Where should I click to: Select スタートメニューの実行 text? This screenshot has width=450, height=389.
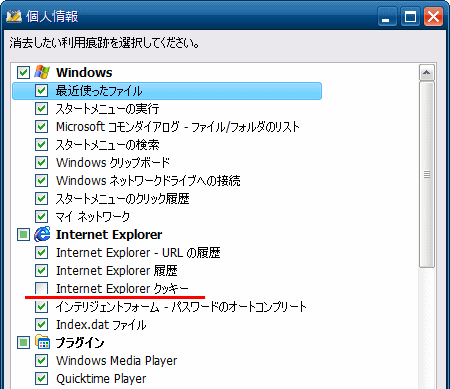pos(107,109)
